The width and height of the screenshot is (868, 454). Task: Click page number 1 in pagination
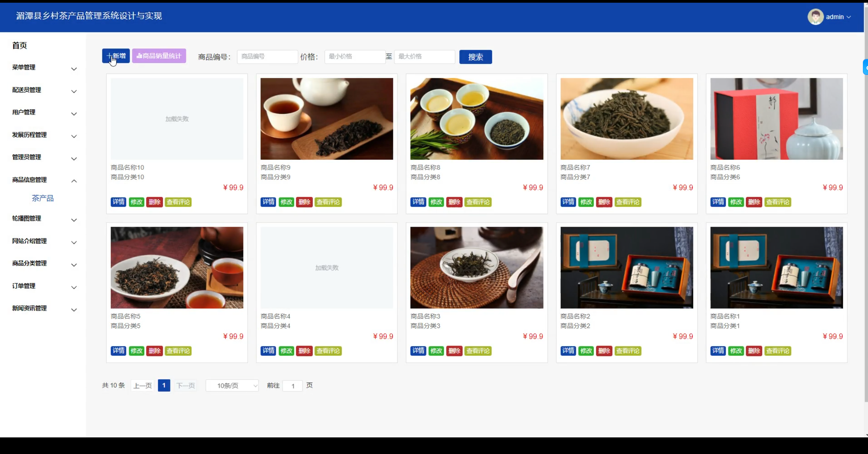pos(164,386)
